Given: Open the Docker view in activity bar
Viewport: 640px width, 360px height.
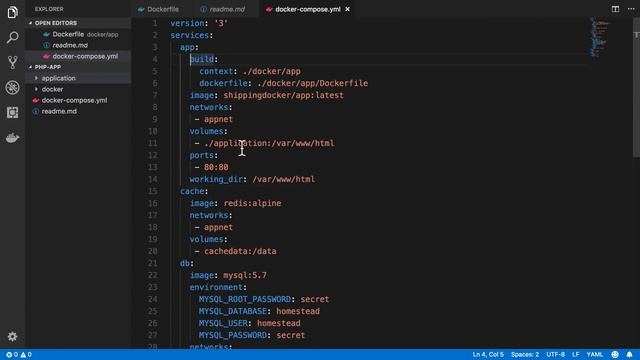Looking at the screenshot, I should (x=12, y=138).
